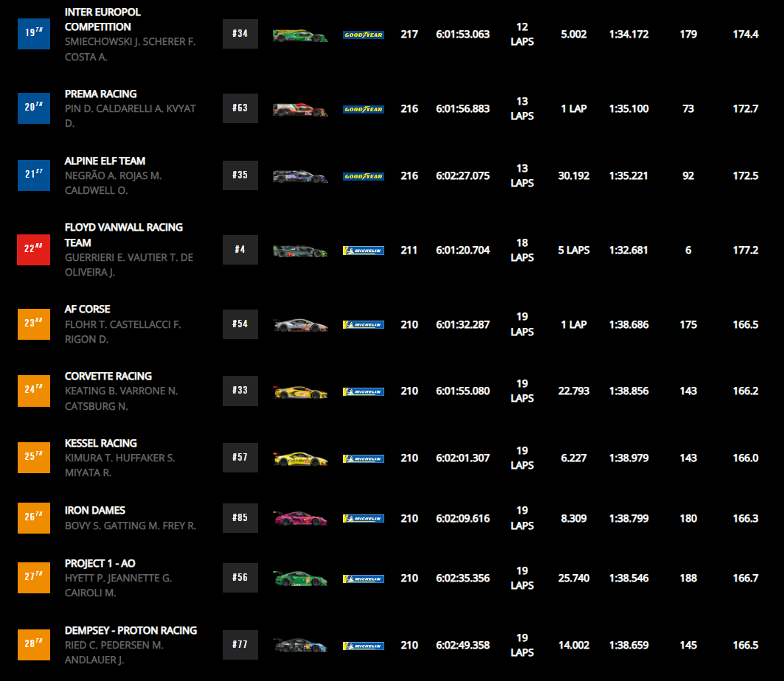Click the dark green #4 Vanwall car icon
The width and height of the screenshot is (784, 681).
point(300,251)
